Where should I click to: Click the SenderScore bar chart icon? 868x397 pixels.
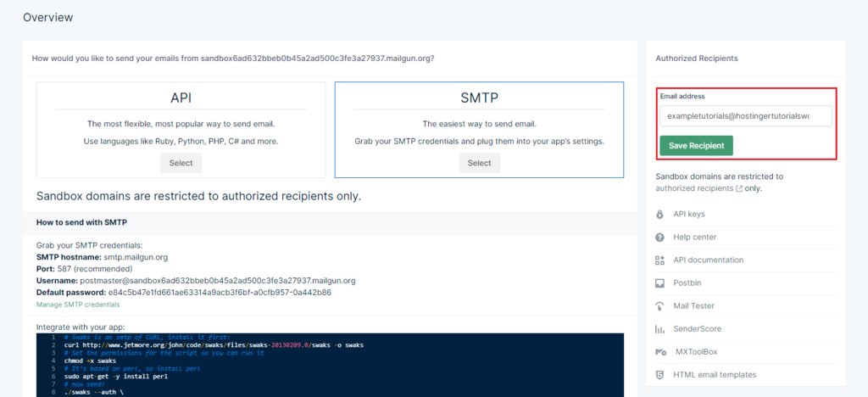659,329
